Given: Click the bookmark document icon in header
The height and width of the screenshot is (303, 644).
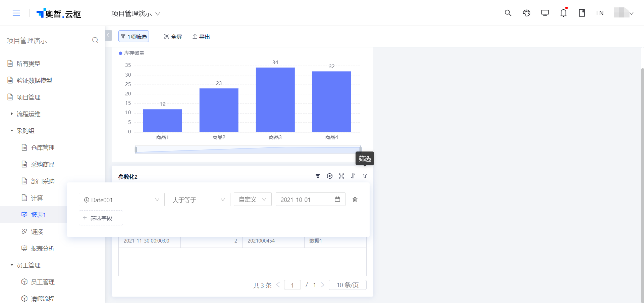Looking at the screenshot, I should click(582, 13).
